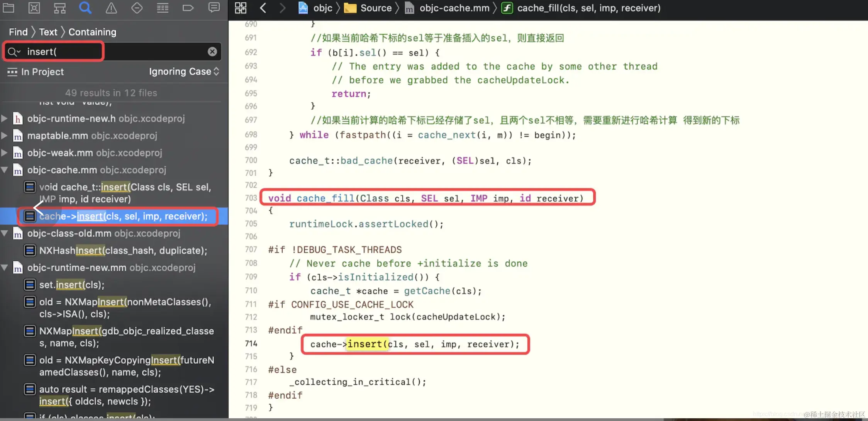Open the related items grid icon
This screenshot has height=421, width=868.
click(x=241, y=8)
